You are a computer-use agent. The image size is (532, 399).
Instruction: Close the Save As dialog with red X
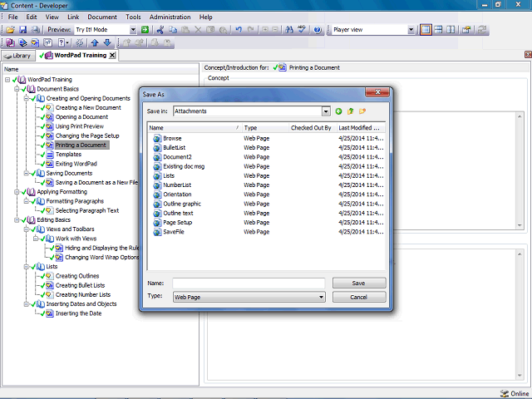[x=377, y=92]
